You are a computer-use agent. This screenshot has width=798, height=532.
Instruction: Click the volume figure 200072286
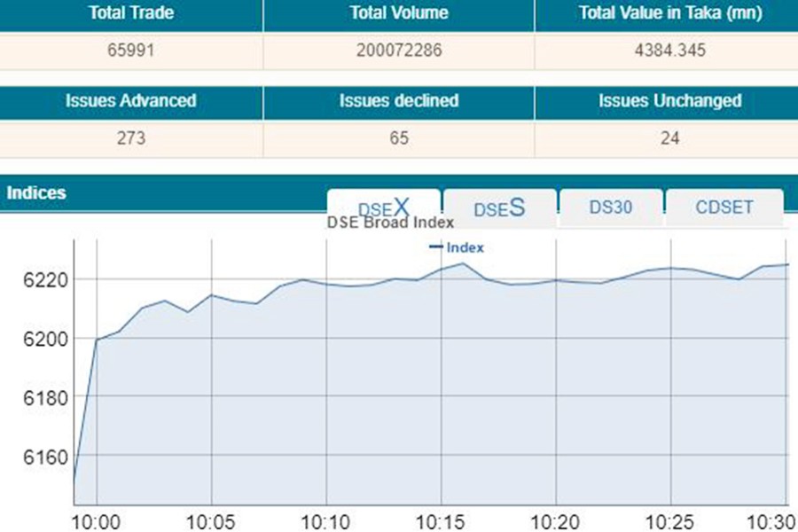(399, 51)
